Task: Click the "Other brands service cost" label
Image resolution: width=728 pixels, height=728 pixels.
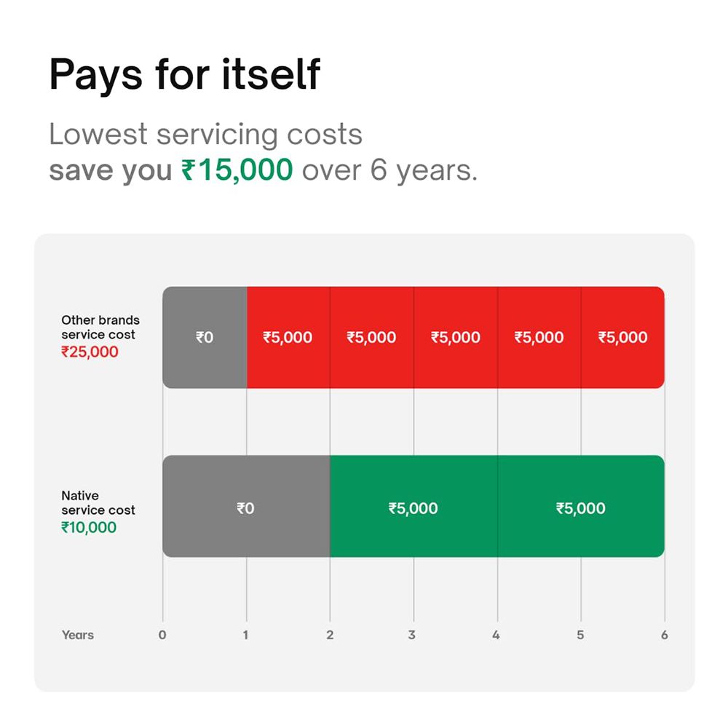Action: click(x=100, y=328)
